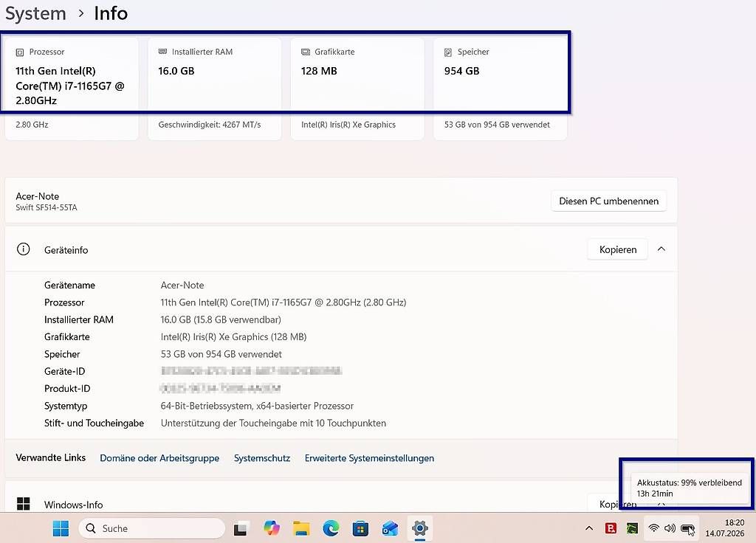Open File Explorer folder icon

tap(301, 528)
